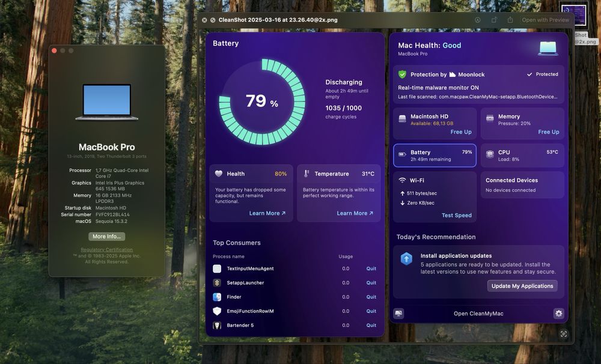Open the Share icon in Quick Look toolbar

(510, 20)
